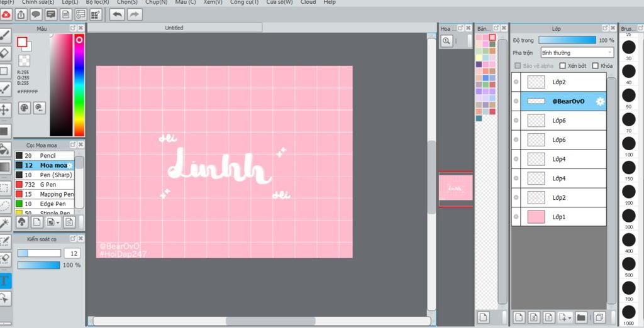This screenshot has height=328, width=644.
Task: Click the new brush page icon
Action: (37, 222)
